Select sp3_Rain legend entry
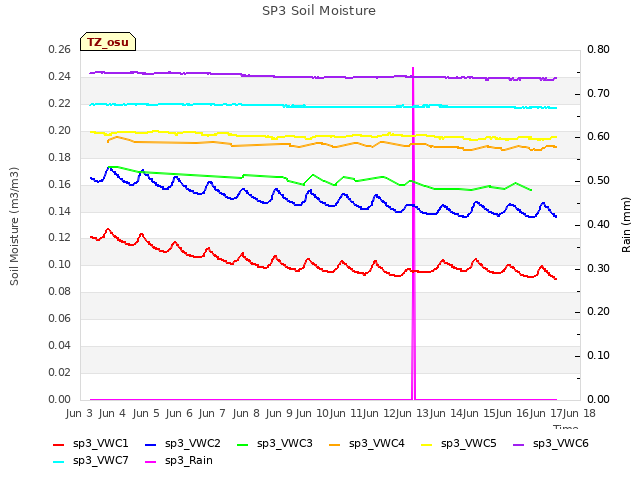 (179, 461)
